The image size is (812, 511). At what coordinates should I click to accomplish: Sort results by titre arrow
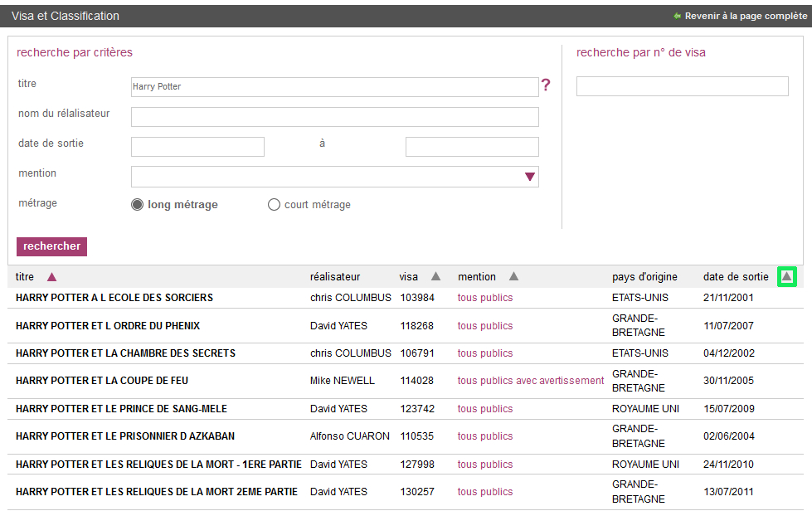coord(51,277)
